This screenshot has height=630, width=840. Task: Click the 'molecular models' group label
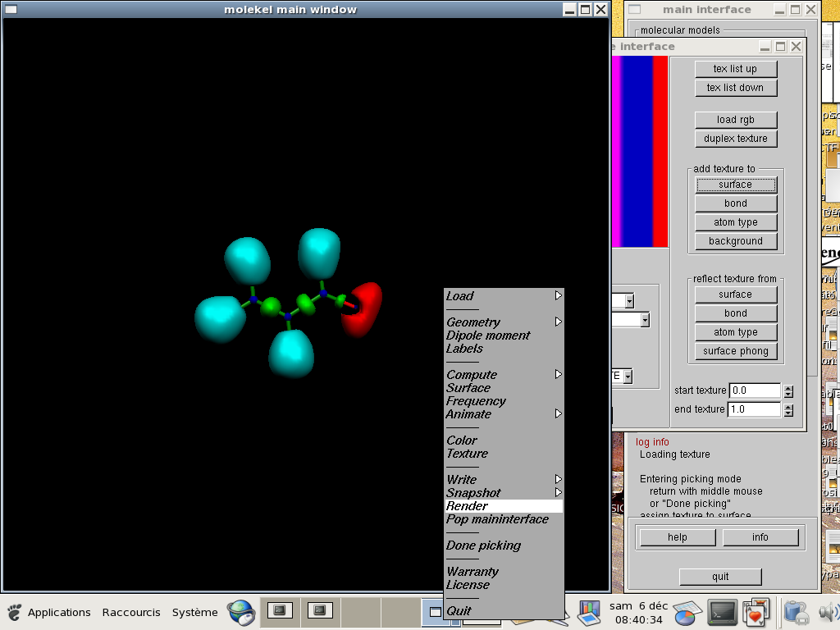680,30
